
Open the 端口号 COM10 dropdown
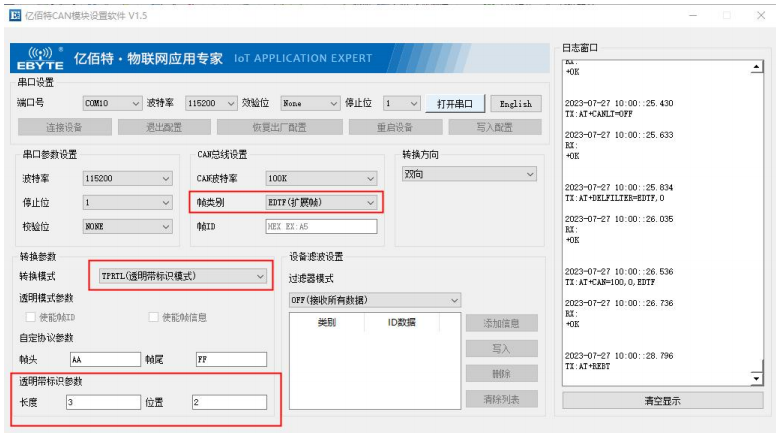pyautogui.click(x=110, y=103)
